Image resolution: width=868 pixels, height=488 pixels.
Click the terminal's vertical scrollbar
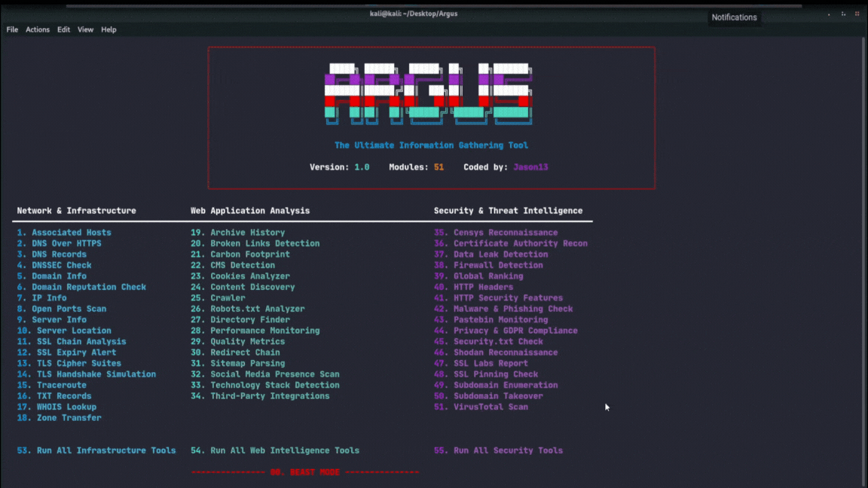pyautogui.click(x=863, y=256)
